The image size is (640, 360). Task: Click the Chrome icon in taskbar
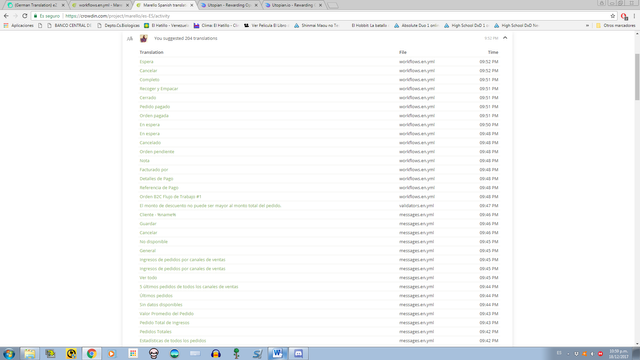coord(91,353)
